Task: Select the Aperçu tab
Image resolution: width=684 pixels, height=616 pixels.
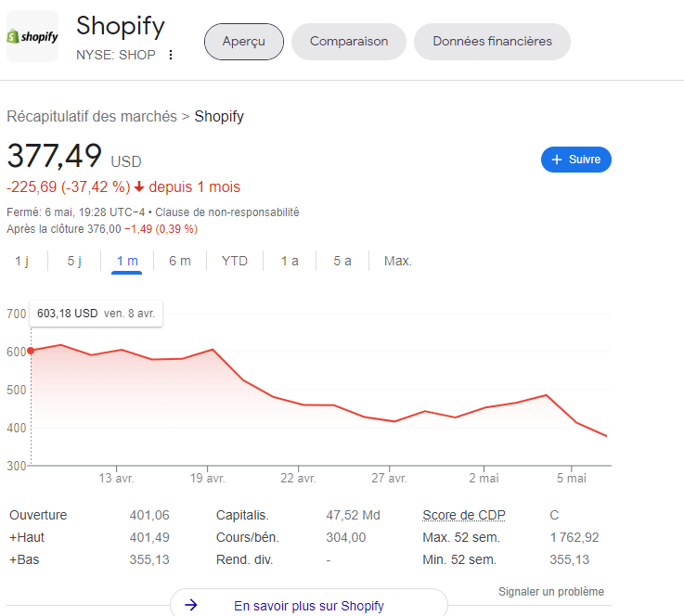Action: pyautogui.click(x=244, y=41)
